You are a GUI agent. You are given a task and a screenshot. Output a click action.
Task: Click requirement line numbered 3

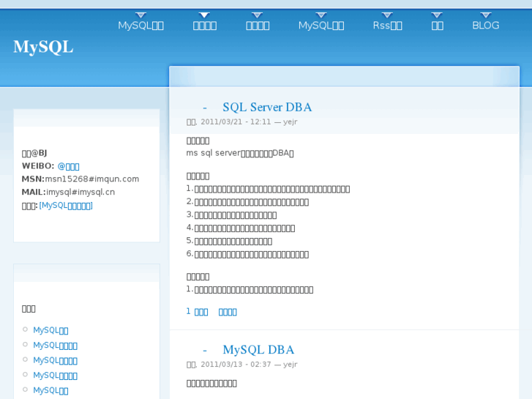click(x=231, y=215)
